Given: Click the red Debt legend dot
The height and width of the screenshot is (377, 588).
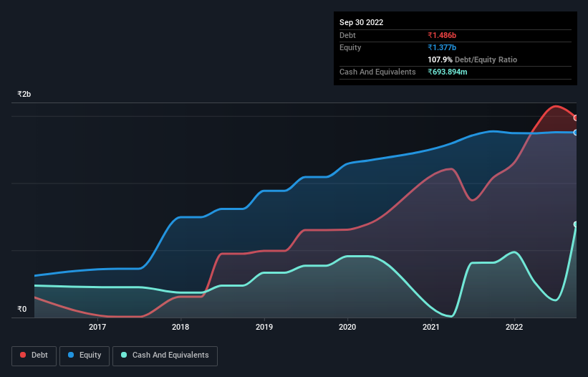Looking at the screenshot, I should pyautogui.click(x=23, y=355).
